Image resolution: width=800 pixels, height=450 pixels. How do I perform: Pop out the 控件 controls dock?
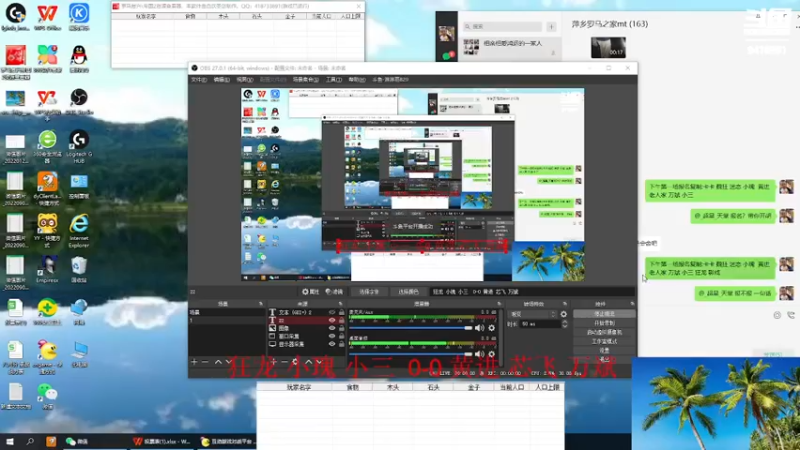pos(632,304)
